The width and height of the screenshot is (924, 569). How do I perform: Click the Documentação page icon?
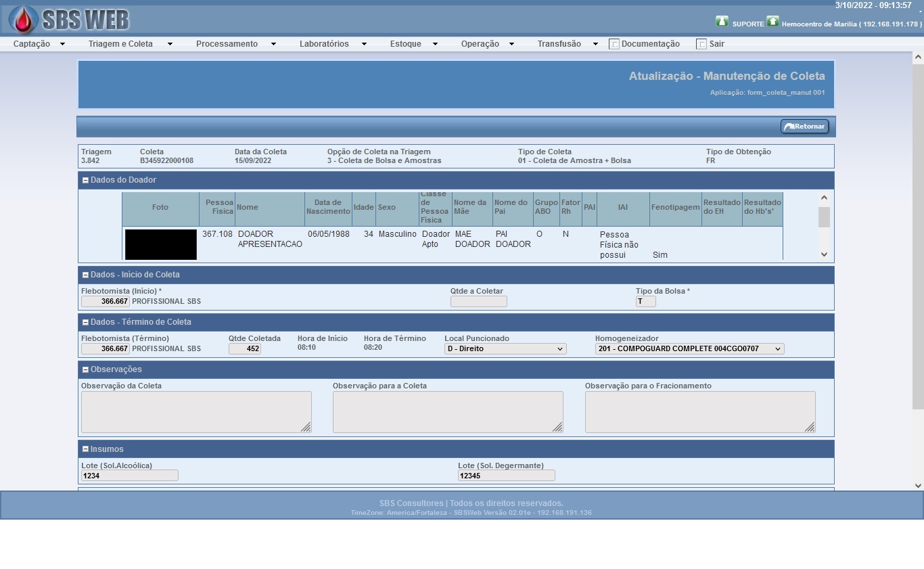click(614, 44)
